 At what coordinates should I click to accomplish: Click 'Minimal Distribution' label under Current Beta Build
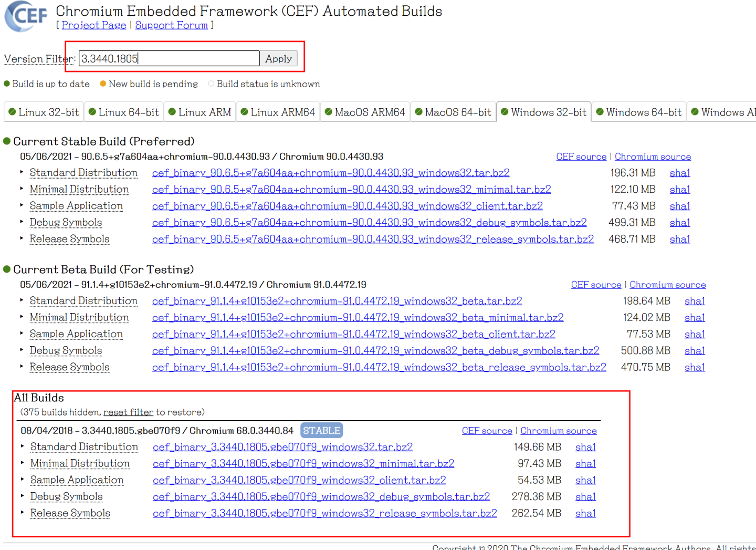point(79,317)
